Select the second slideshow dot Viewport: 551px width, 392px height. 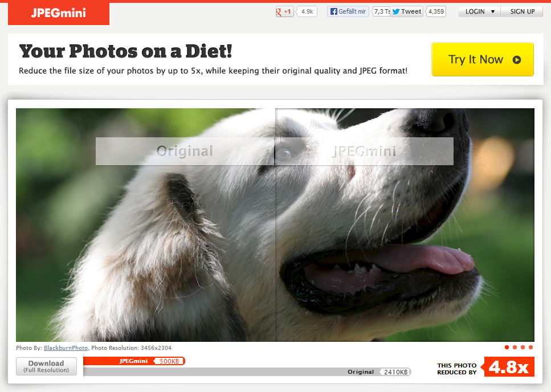coord(515,348)
